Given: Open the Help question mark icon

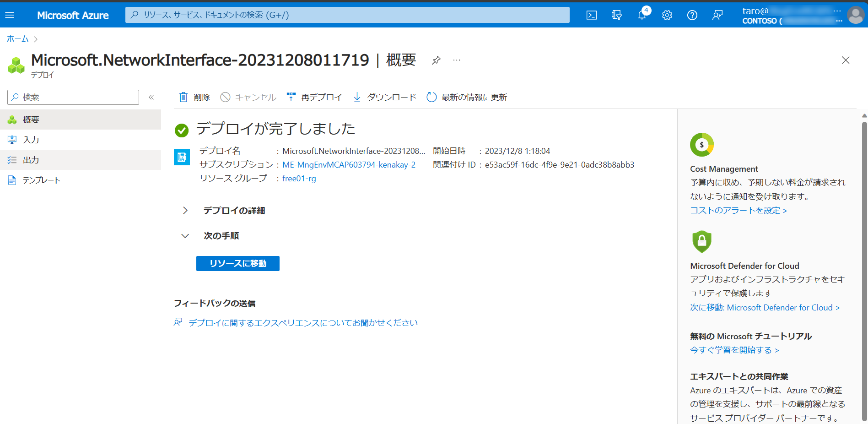Looking at the screenshot, I should pos(692,15).
